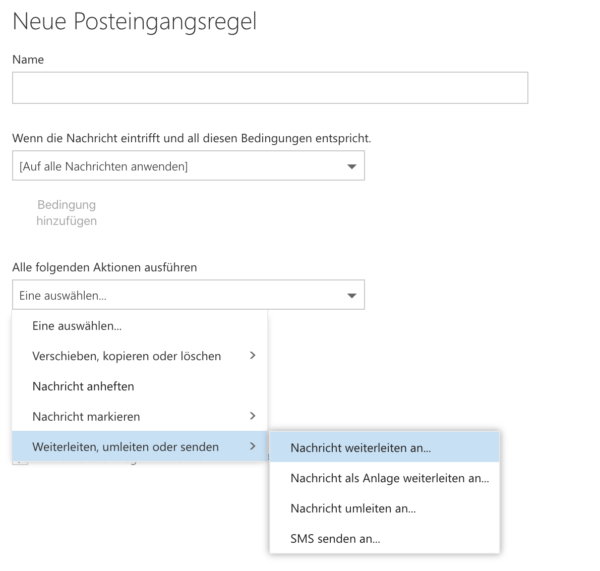Pick 'Nachricht umleiten an...' option
This screenshot has width=600, height=571.
point(353,508)
